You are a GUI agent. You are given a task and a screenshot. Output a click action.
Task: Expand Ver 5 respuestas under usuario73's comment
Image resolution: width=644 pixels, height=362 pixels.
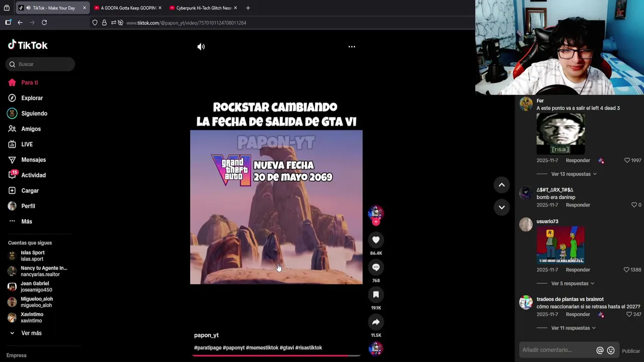pyautogui.click(x=573, y=284)
